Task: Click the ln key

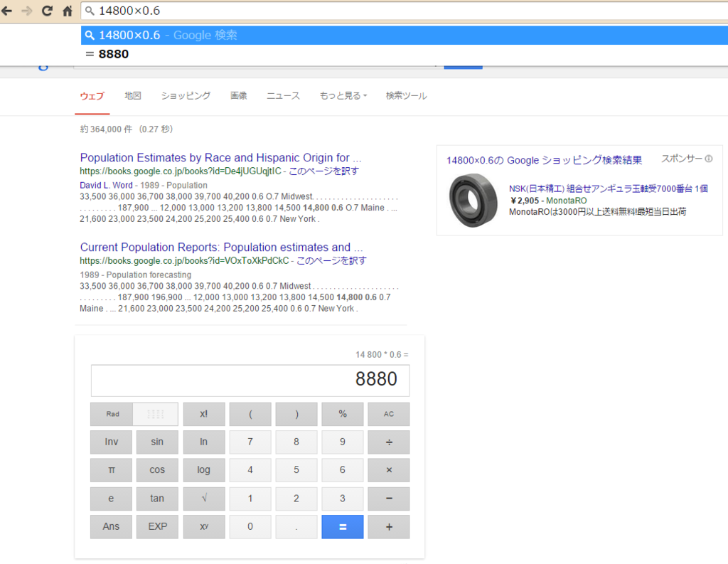Action: point(204,442)
